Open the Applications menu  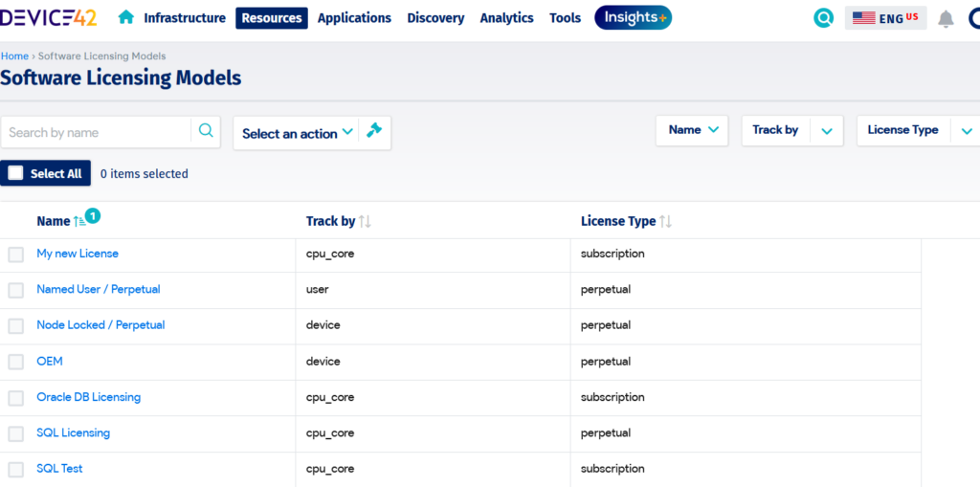point(354,18)
